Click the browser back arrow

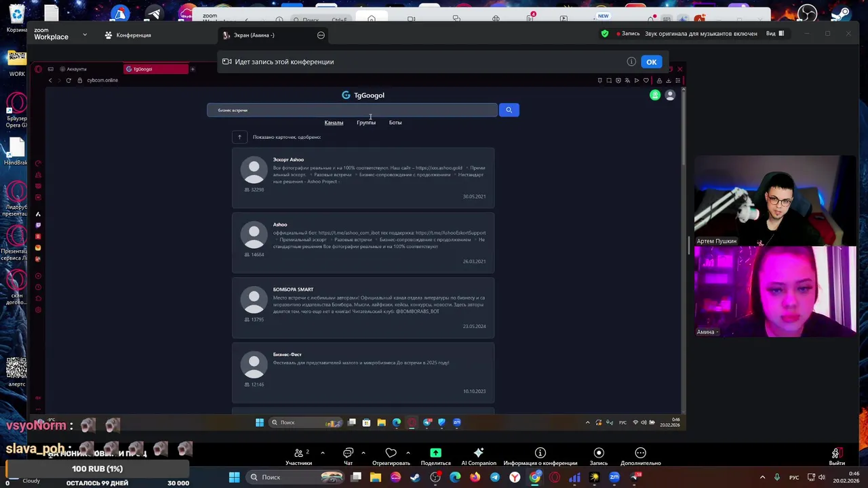(x=50, y=81)
